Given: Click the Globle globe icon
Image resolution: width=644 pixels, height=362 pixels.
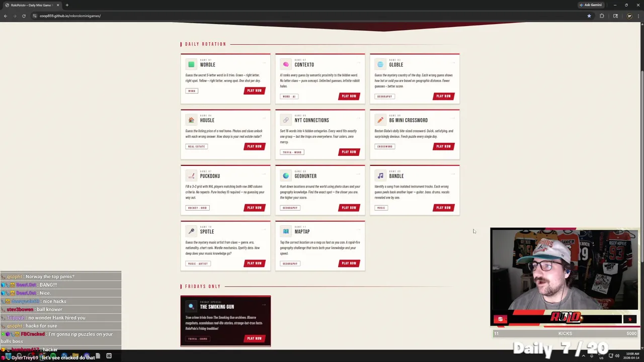Looking at the screenshot, I should (x=380, y=64).
